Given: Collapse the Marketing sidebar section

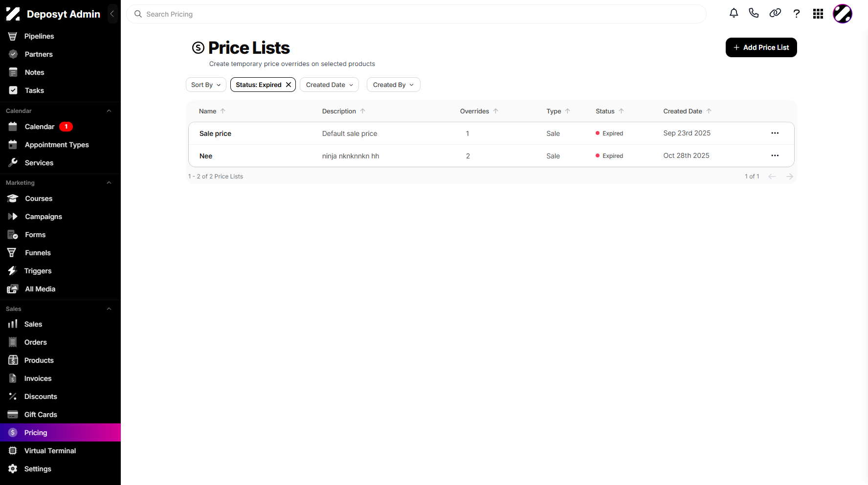Looking at the screenshot, I should (x=109, y=183).
